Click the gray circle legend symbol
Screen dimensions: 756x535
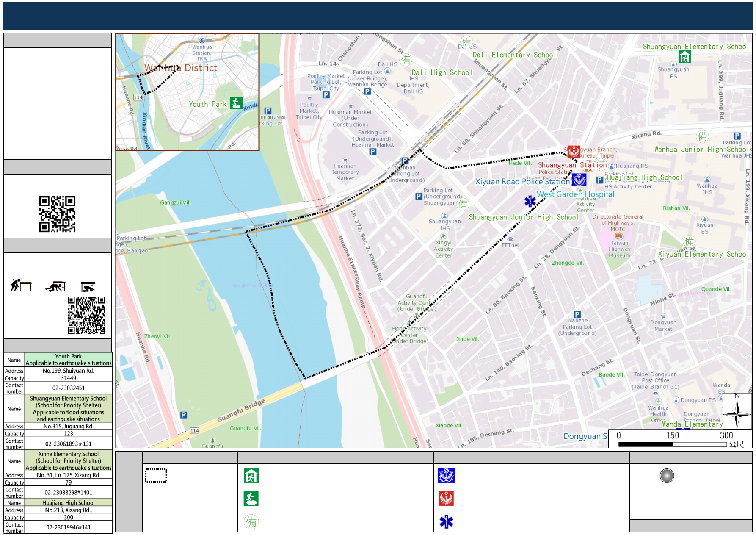[x=667, y=476]
